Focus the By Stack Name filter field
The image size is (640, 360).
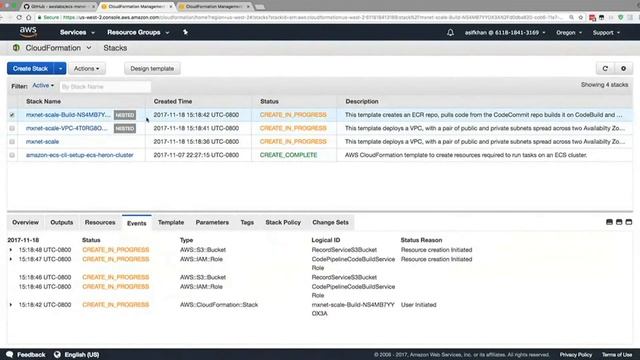(105, 87)
